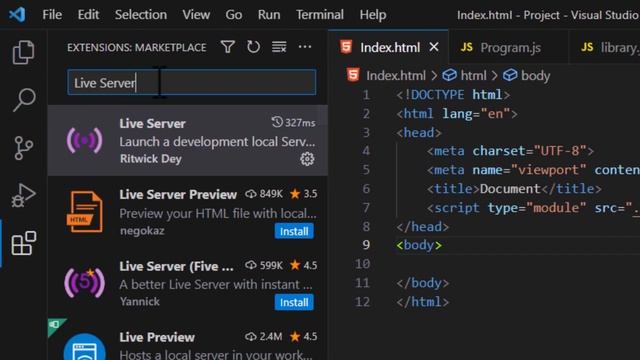The height and width of the screenshot is (360, 640).
Task: Click the script type="module" line
Action: click(533, 208)
